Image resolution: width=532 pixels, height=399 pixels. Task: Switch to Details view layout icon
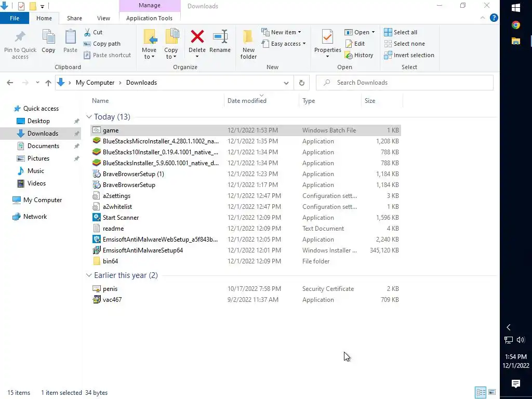coord(481,393)
